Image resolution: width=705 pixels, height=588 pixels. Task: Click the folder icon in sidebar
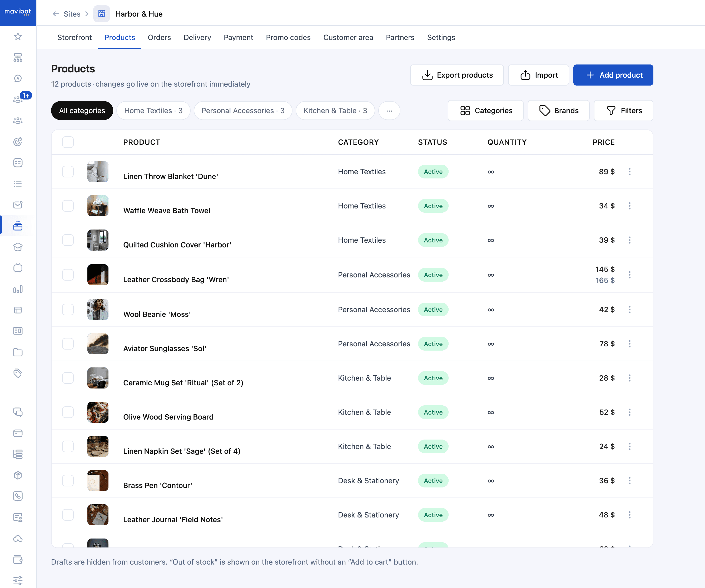click(18, 352)
